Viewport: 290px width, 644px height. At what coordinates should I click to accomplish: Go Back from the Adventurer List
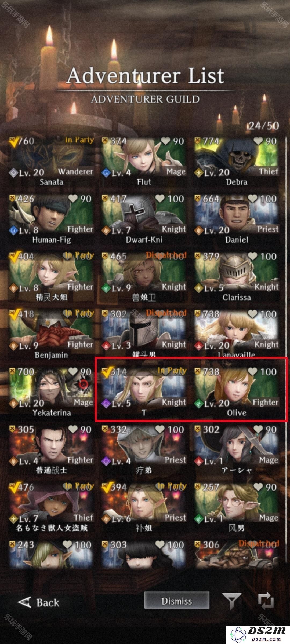tap(38, 602)
